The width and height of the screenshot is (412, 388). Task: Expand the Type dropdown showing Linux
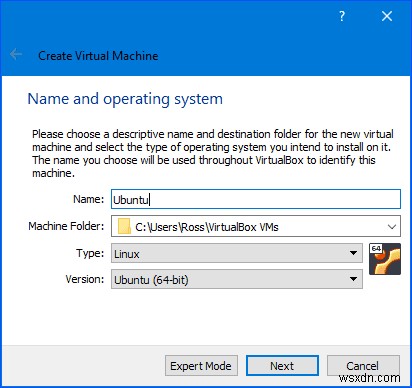tap(237, 253)
